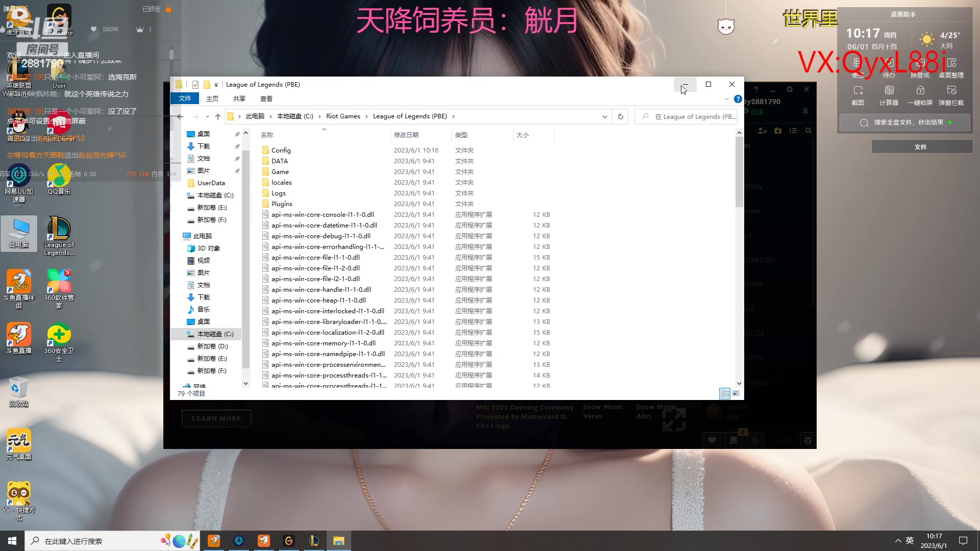Switch Explorer to details view
The image size is (980, 551).
pos(725,393)
